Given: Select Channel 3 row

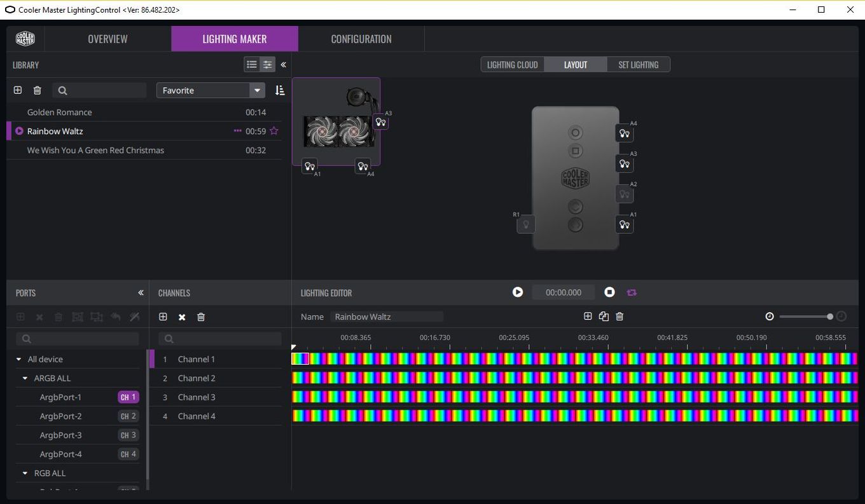Looking at the screenshot, I should click(216, 397).
